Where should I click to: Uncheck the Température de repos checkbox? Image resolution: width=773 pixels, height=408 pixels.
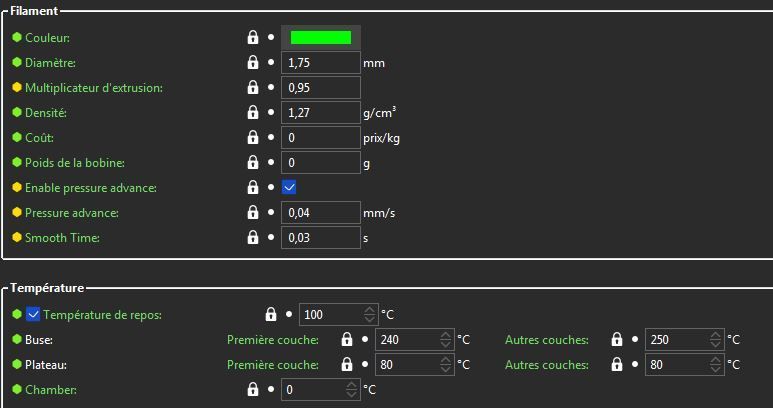click(x=33, y=314)
